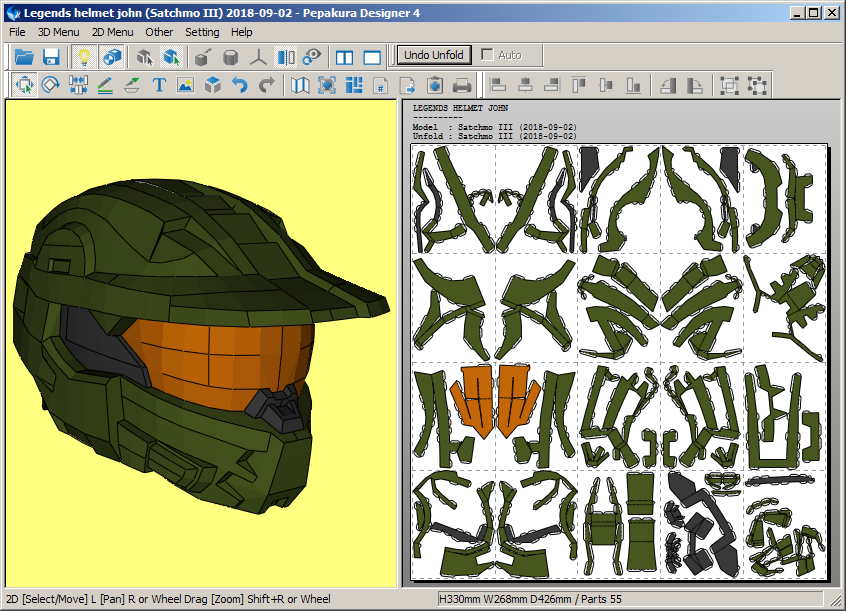Click the arrange parts layout icon

pyautogui.click(x=354, y=85)
